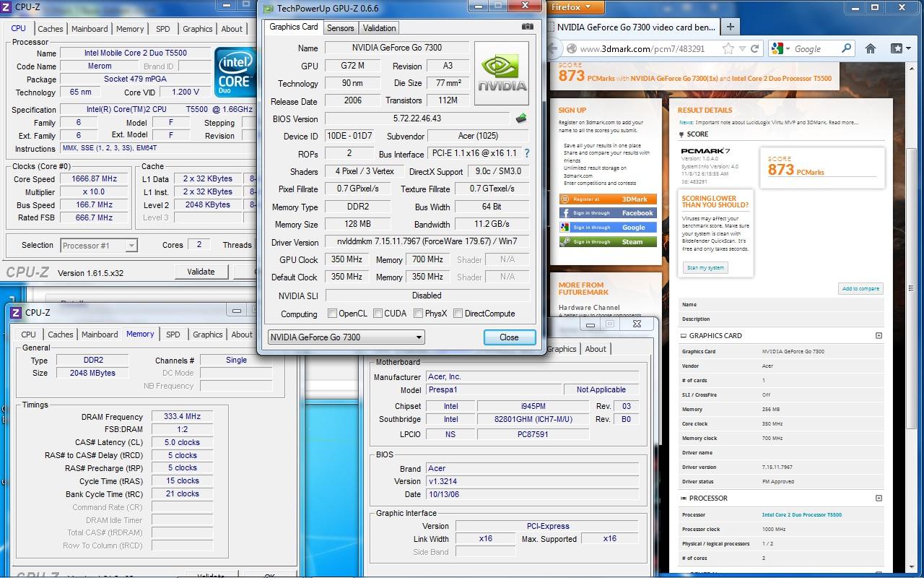This screenshot has width=924, height=578.
Task: Open Graphics tab in top CPU-Z window
Action: (197, 29)
